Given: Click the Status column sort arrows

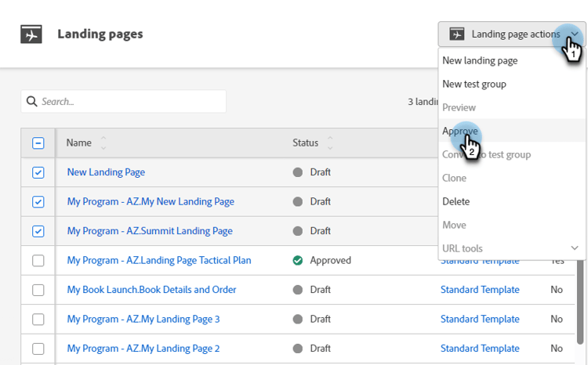Looking at the screenshot, I should point(330,143).
